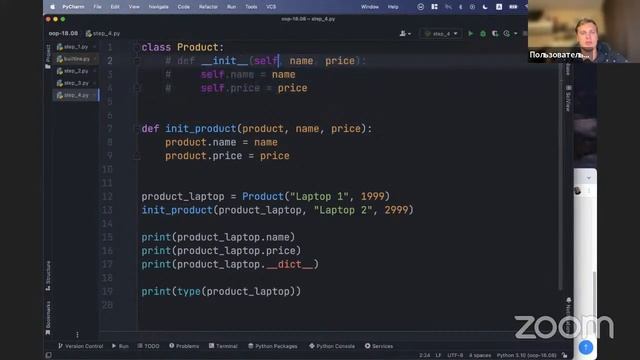Click the read-only lock icon in status bar

click(564, 356)
